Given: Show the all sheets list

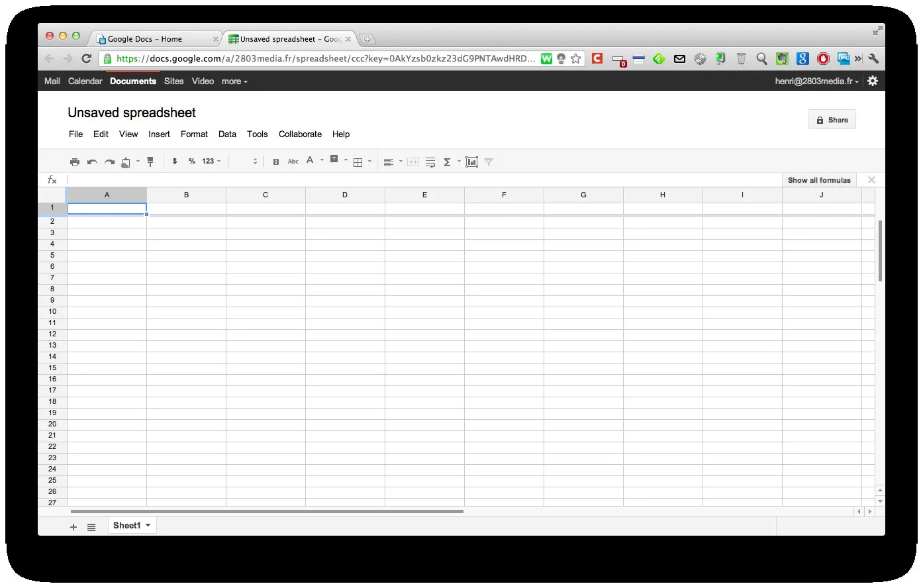Looking at the screenshot, I should click(91, 527).
